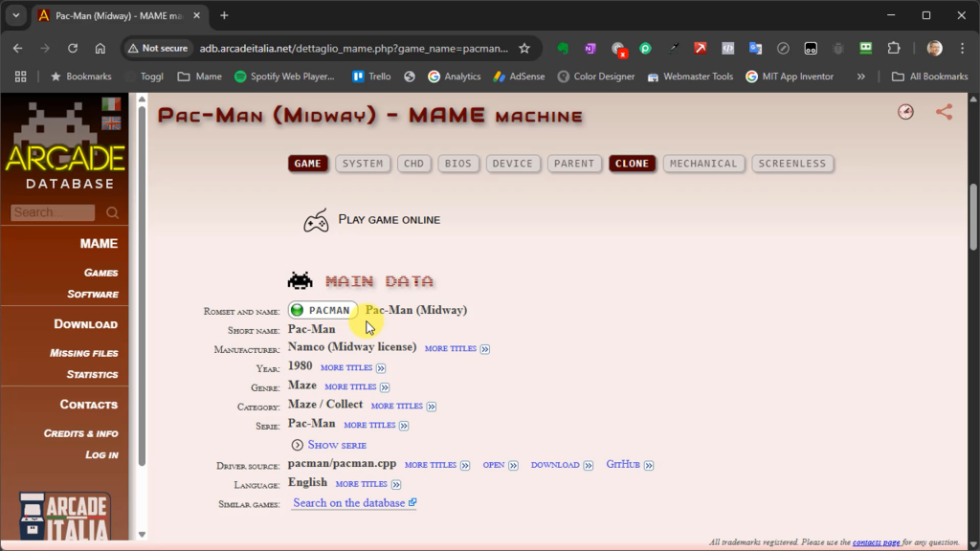
Task: Open More titles for Serie Pac-Man
Action: pyautogui.click(x=376, y=426)
